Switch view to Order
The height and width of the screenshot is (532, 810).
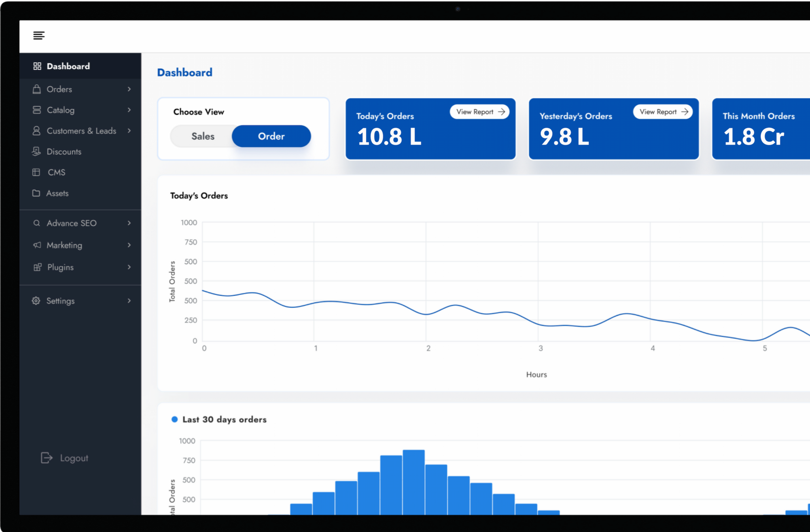click(271, 136)
